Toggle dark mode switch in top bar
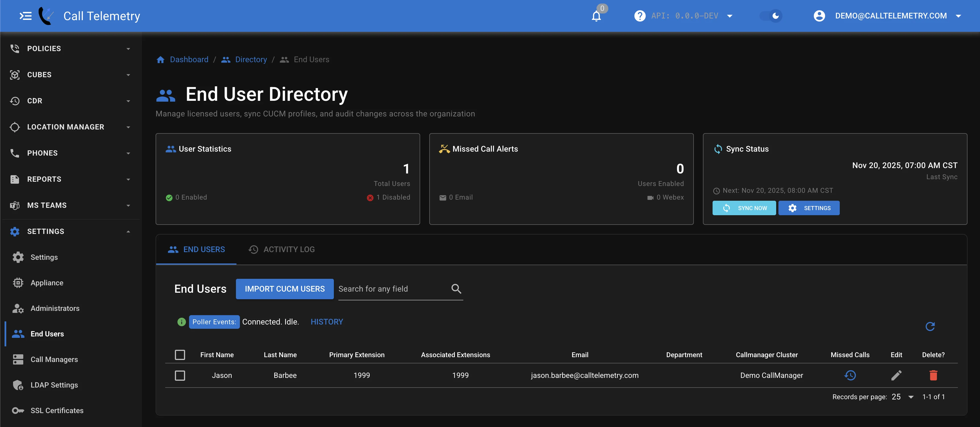This screenshot has height=427, width=980. [x=771, y=16]
